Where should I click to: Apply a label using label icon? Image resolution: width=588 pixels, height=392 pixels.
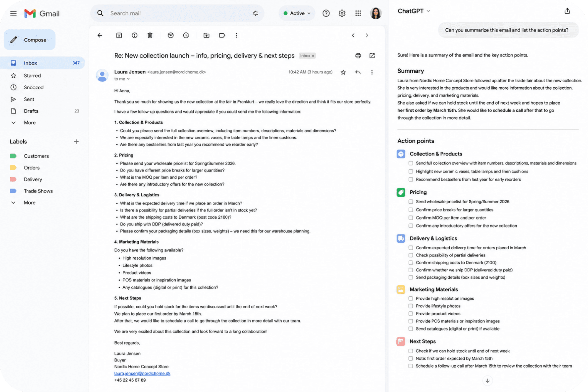pos(222,35)
